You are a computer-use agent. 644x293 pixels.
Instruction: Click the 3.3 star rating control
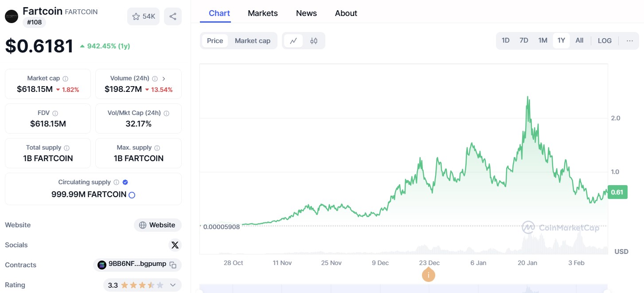(x=137, y=285)
